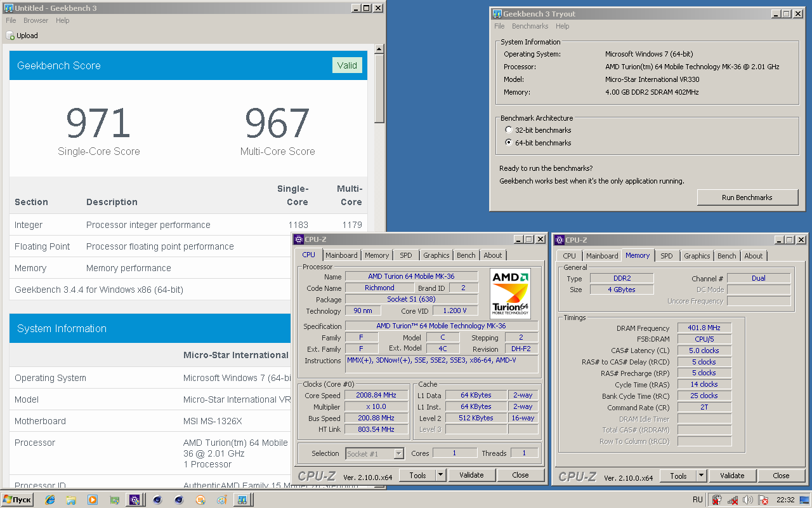This screenshot has height=508, width=812.
Task: Switch to Memory tab in left CPU-Z window
Action: pyautogui.click(x=377, y=255)
